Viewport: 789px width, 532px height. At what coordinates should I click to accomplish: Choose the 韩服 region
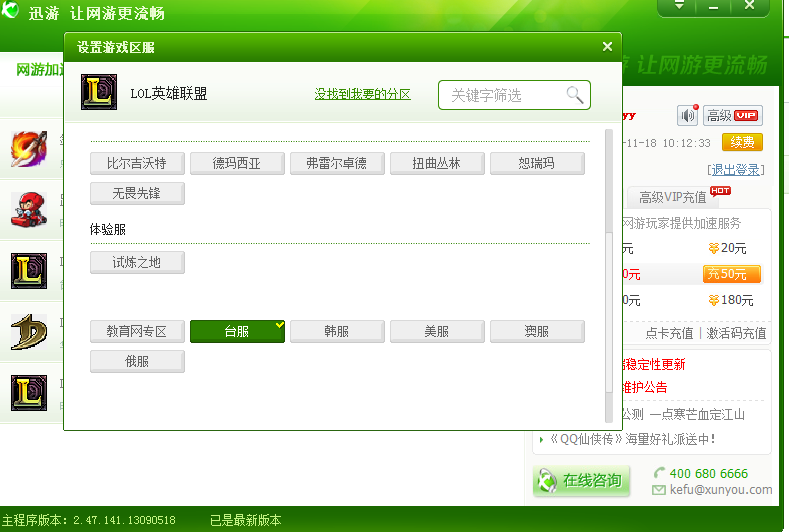(x=337, y=331)
